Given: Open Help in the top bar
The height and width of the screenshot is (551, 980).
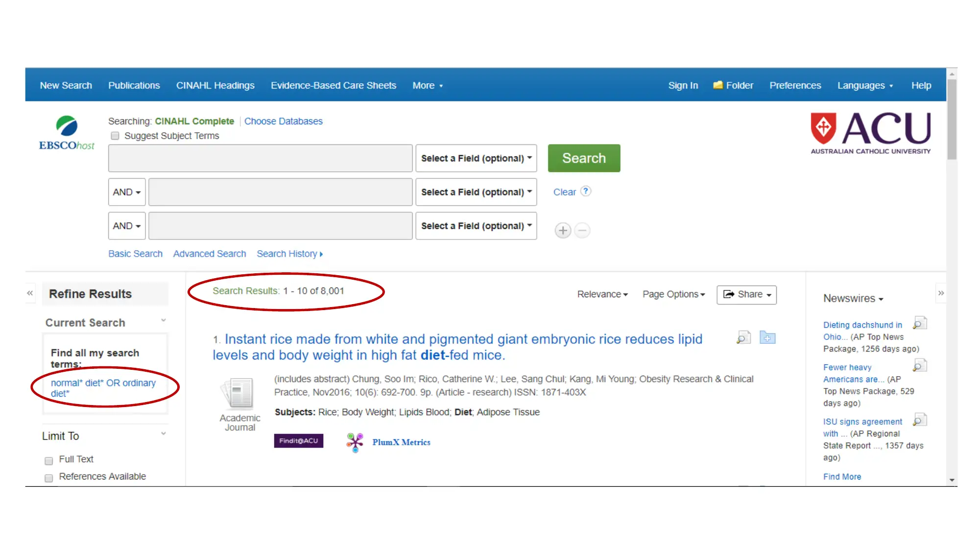Looking at the screenshot, I should pyautogui.click(x=921, y=85).
